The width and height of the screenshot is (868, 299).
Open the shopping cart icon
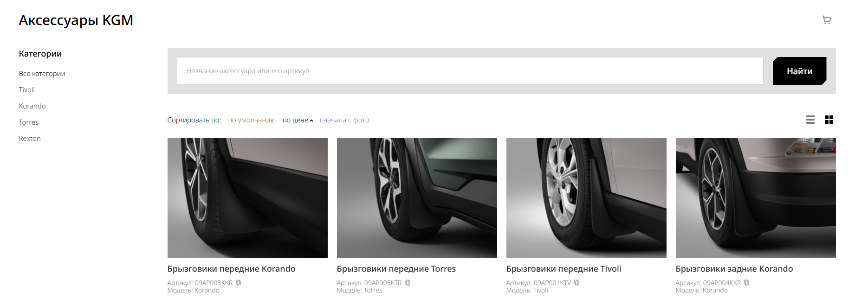pos(826,20)
